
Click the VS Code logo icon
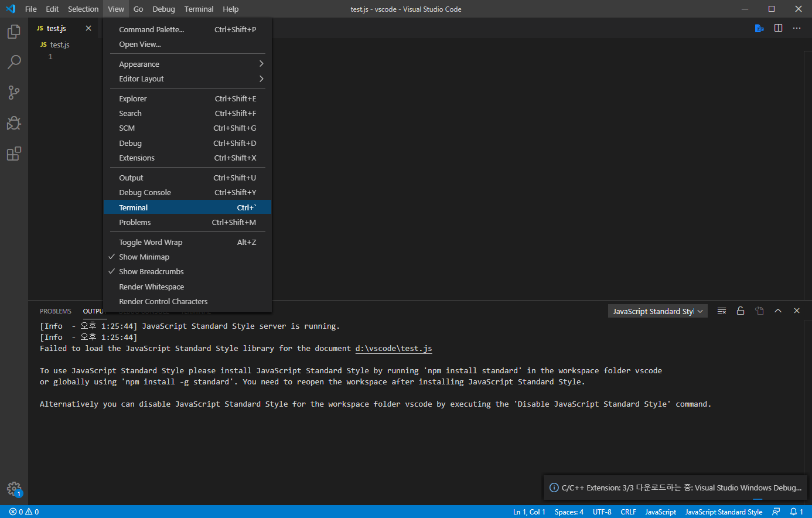coord(11,9)
